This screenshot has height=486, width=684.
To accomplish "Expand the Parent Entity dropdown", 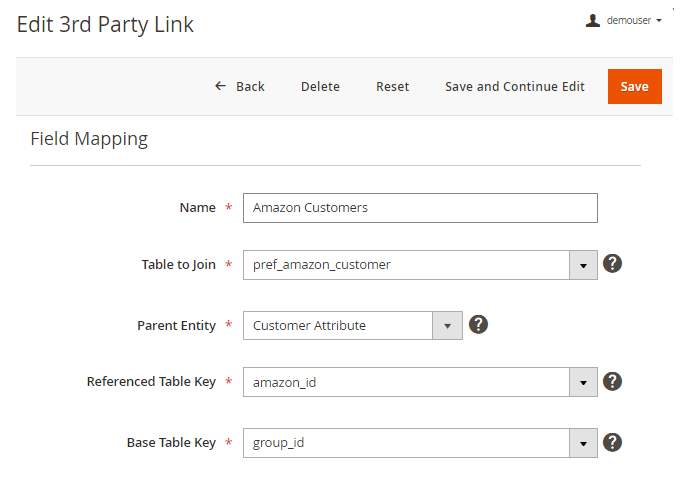I will pos(447,325).
